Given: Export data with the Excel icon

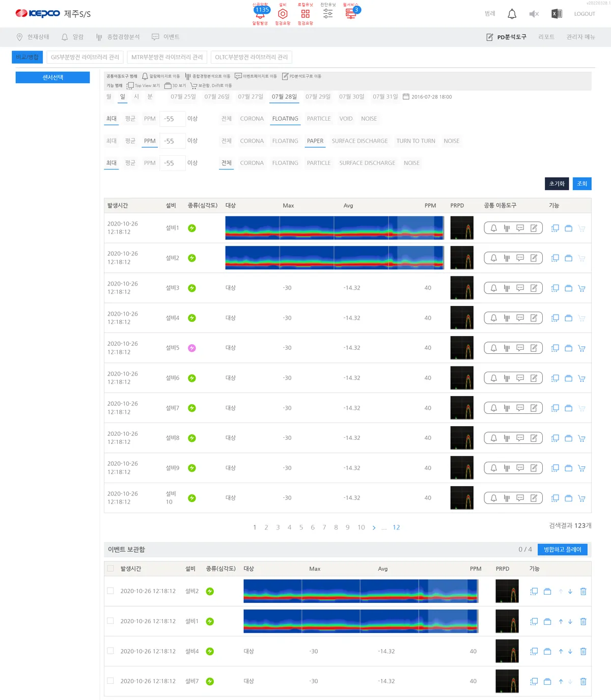Looking at the screenshot, I should [557, 14].
